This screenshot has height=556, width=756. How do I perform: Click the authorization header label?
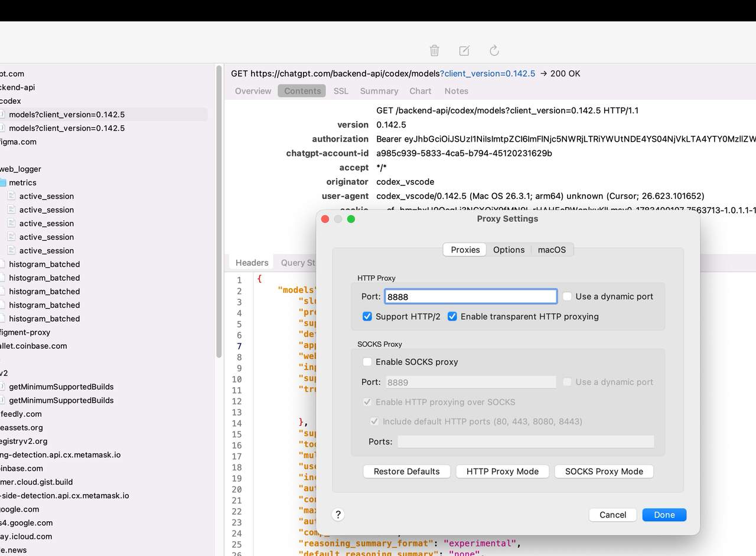click(340, 139)
